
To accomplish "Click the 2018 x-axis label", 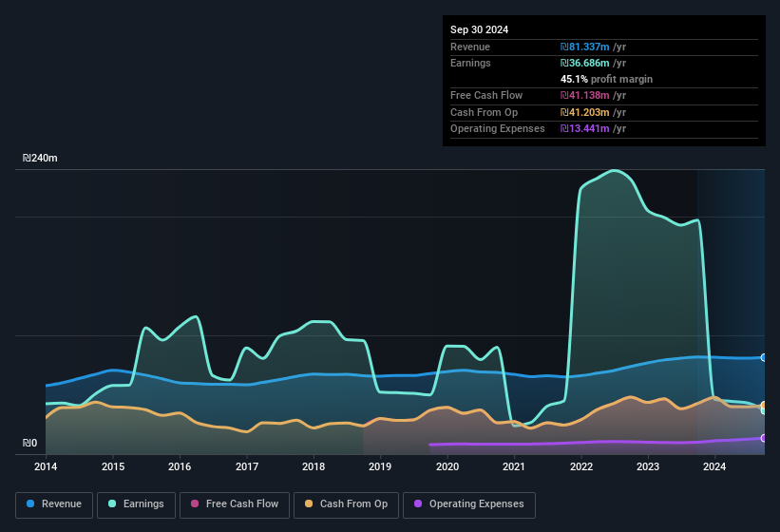I will point(314,466).
